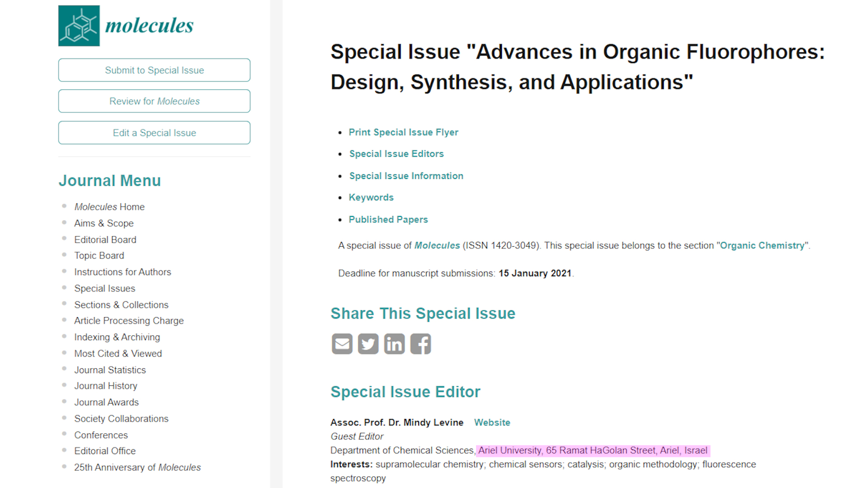Viewport: 868px width, 488px height.
Task: Select Instructions for Authors menu item
Action: pyautogui.click(x=123, y=272)
